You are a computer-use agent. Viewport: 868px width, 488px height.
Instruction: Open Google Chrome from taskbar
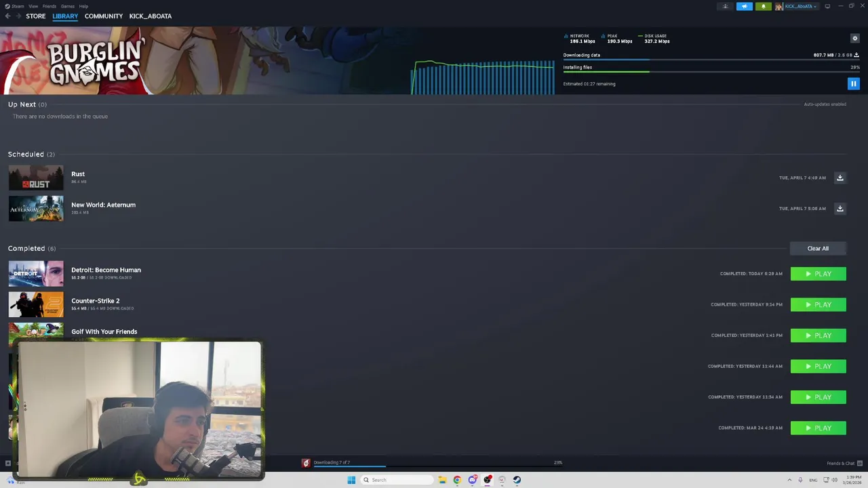coord(457,480)
